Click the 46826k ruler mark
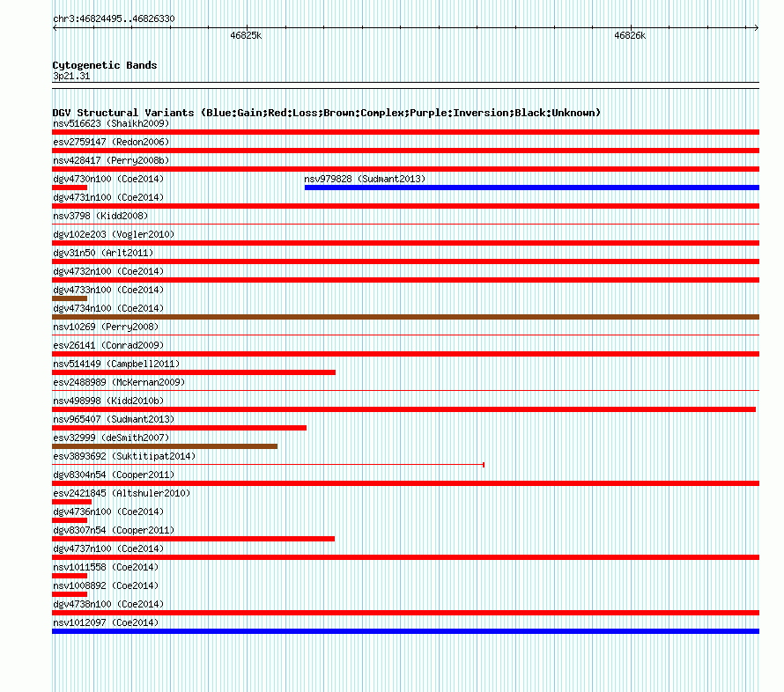 630,35
